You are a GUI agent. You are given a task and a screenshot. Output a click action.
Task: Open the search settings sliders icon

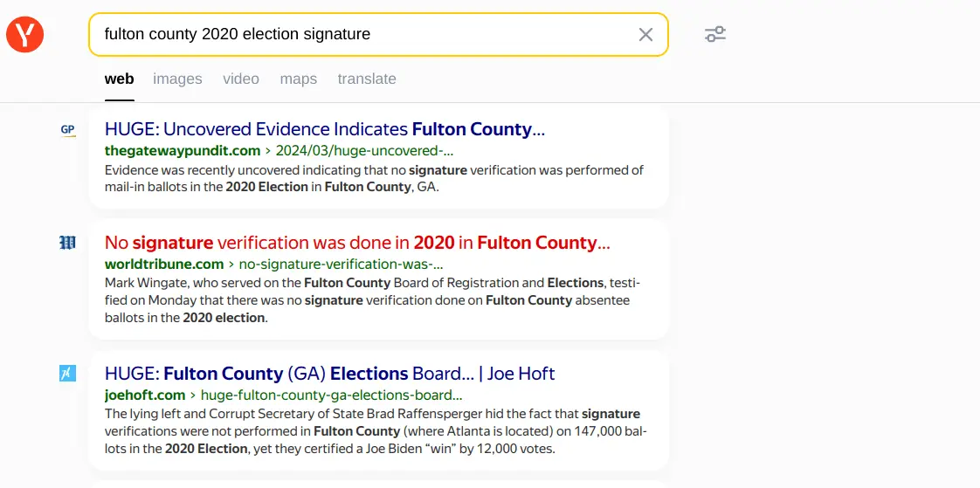tap(715, 35)
